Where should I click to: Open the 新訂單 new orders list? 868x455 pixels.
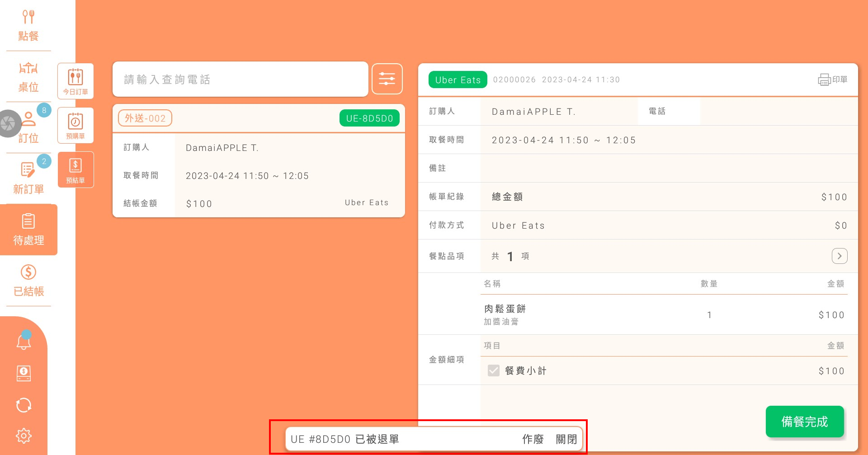coord(28,178)
